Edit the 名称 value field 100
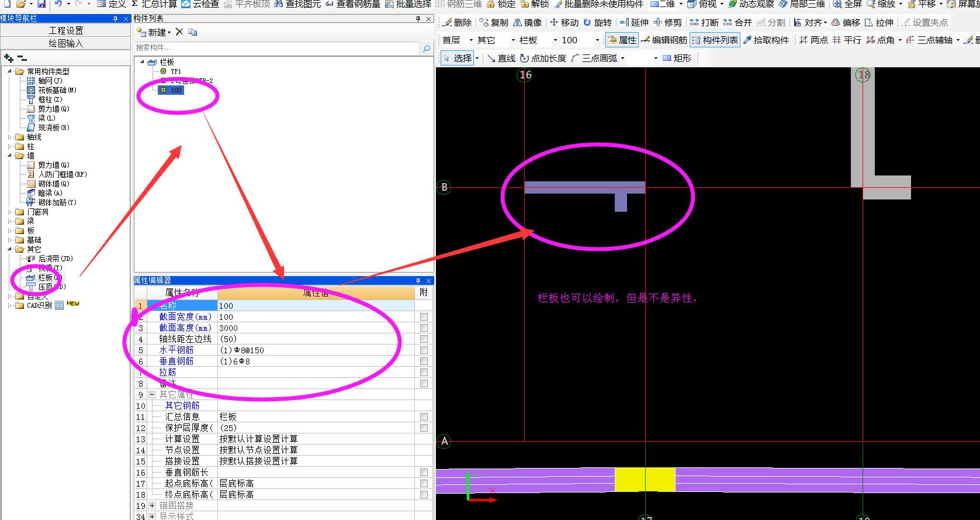Viewport: 980px width, 520px height. click(x=316, y=305)
